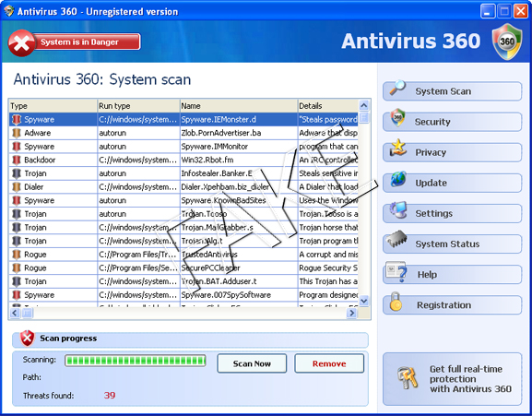This screenshot has height=416, width=532.
Task: Click the red X danger icon
Action: (x=21, y=42)
